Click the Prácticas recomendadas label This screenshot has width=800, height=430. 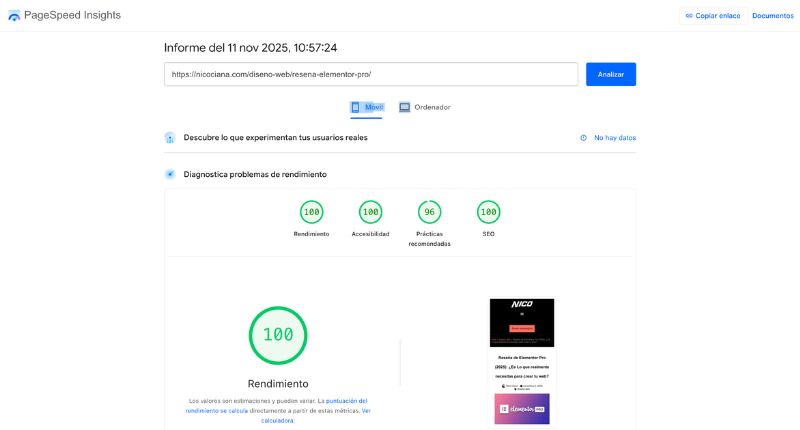coord(430,239)
